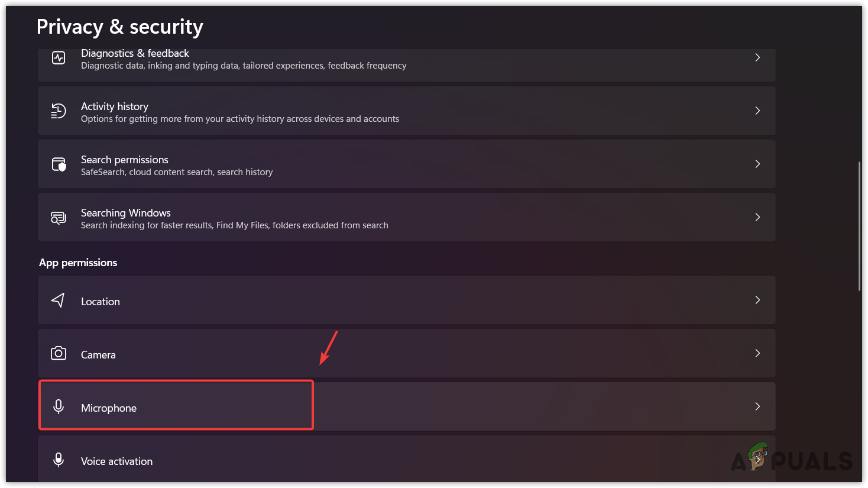This screenshot has width=868, height=488.
Task: Click the Voice activation microphone icon
Action: click(x=59, y=460)
